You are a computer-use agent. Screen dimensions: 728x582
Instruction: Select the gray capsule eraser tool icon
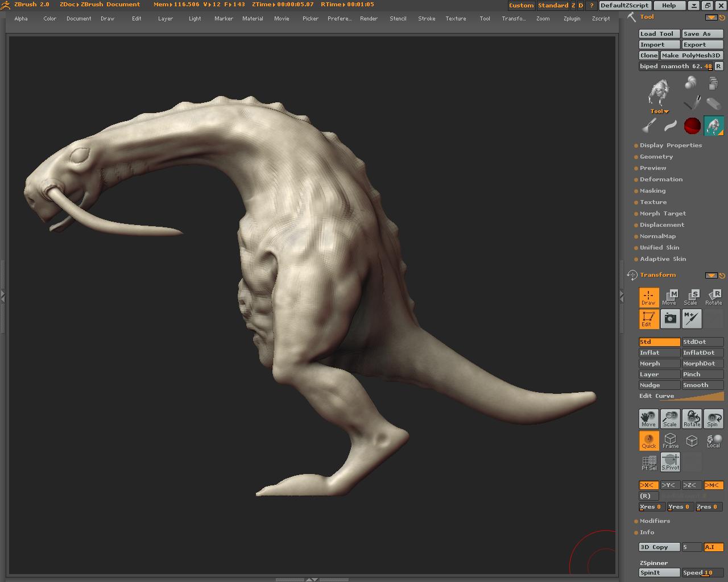[x=713, y=103]
